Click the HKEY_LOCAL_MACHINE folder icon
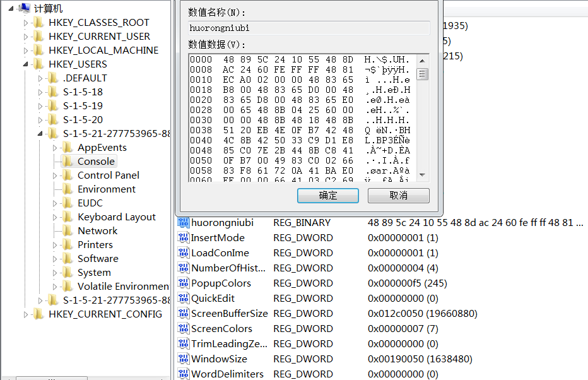The width and height of the screenshot is (588, 380). point(38,50)
